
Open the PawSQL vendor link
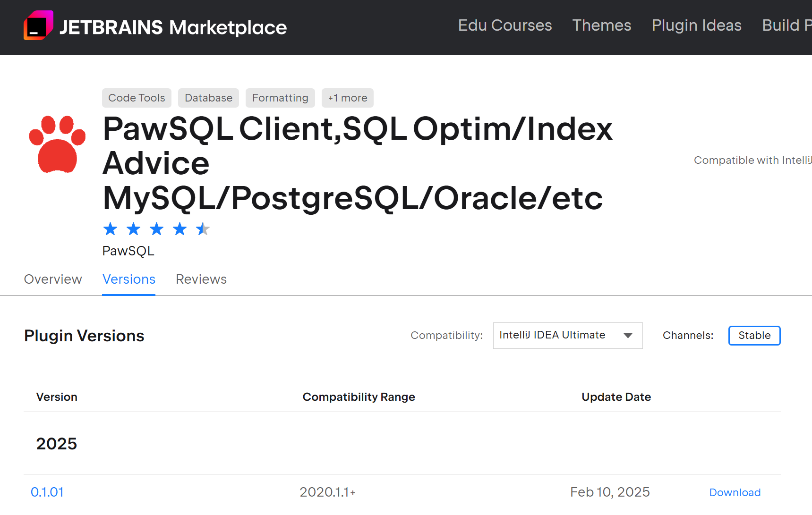tap(128, 251)
